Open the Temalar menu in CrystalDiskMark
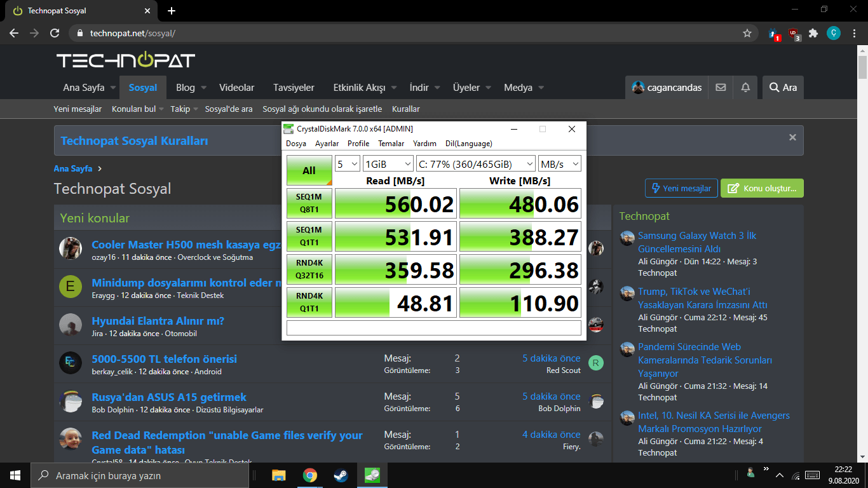The width and height of the screenshot is (868, 488). coord(391,144)
